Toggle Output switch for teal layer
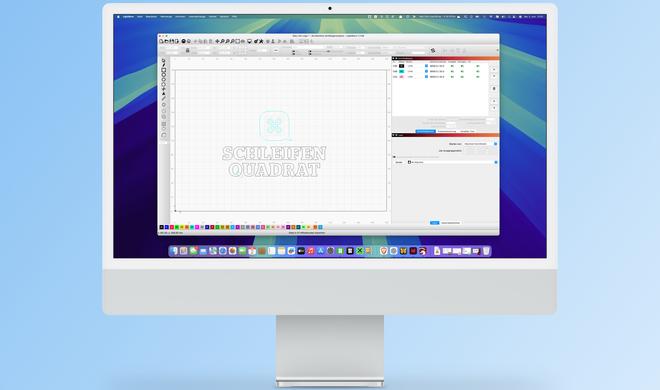660x390 pixels. (452, 72)
